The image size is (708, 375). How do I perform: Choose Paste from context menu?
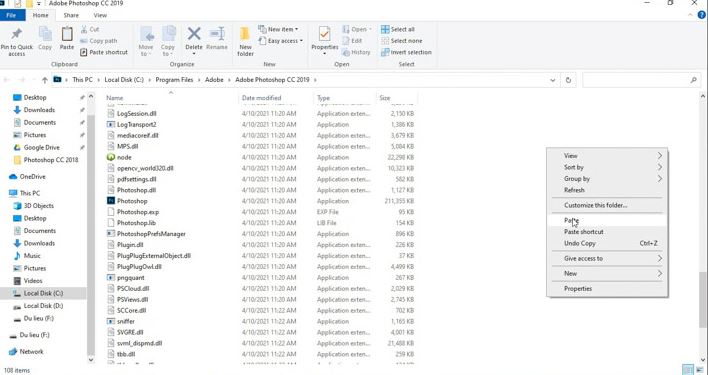[x=607, y=221]
